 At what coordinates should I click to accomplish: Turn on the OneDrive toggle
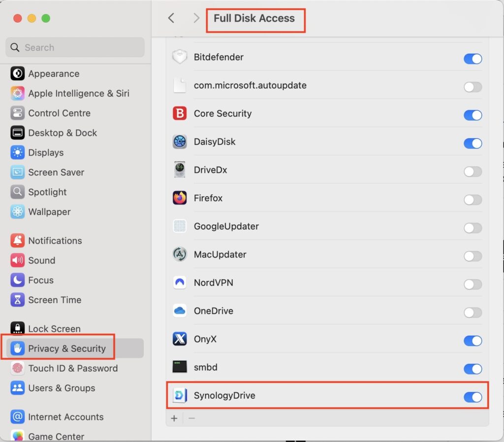(472, 312)
